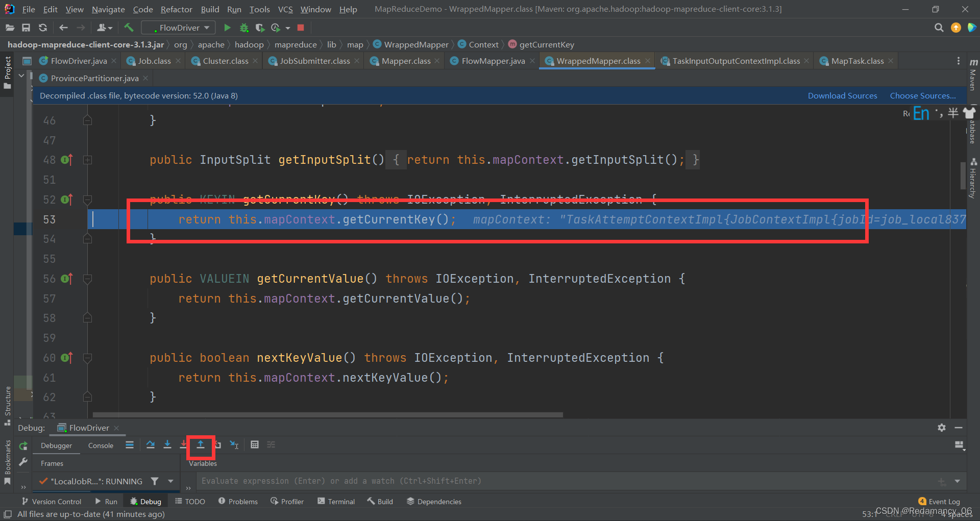The width and height of the screenshot is (980, 521).
Task: Stop the running process with red square
Action: pyautogui.click(x=301, y=28)
